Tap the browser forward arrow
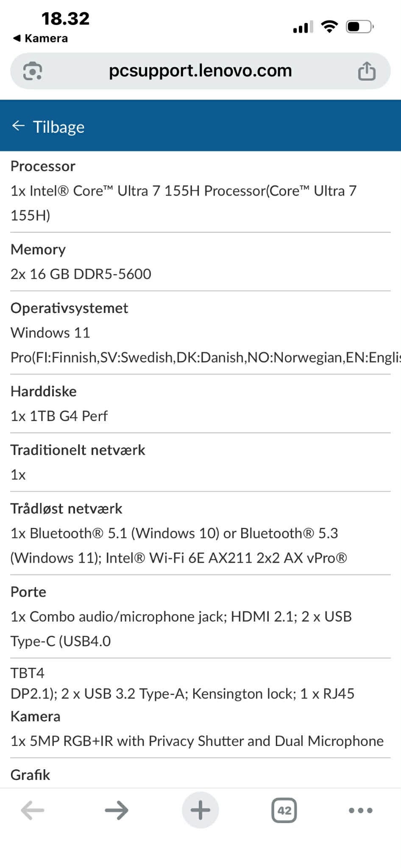The image size is (401, 868). coord(117,810)
